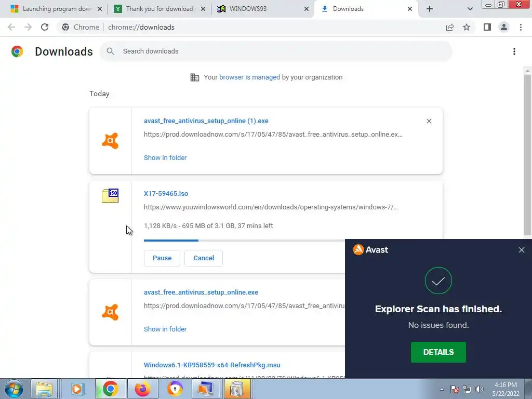The width and height of the screenshot is (532, 399).
Task: Click the Chrome taskbar icon
Action: click(110, 389)
